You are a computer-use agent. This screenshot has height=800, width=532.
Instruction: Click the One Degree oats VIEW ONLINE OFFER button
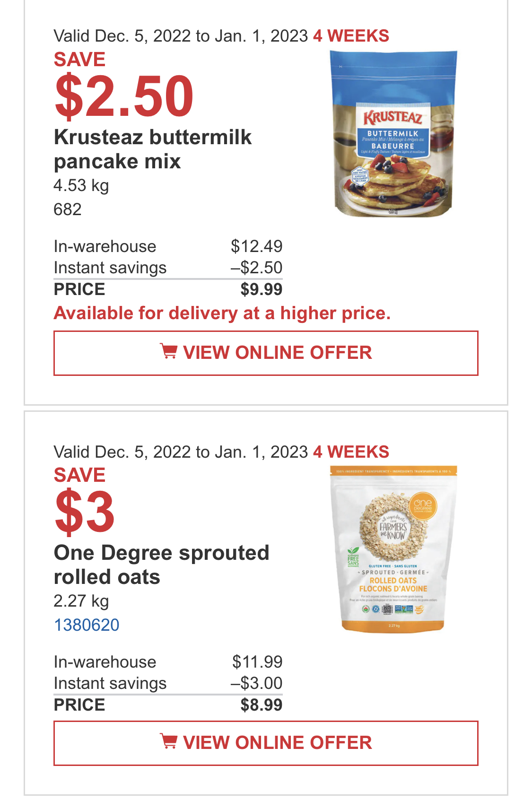266,743
